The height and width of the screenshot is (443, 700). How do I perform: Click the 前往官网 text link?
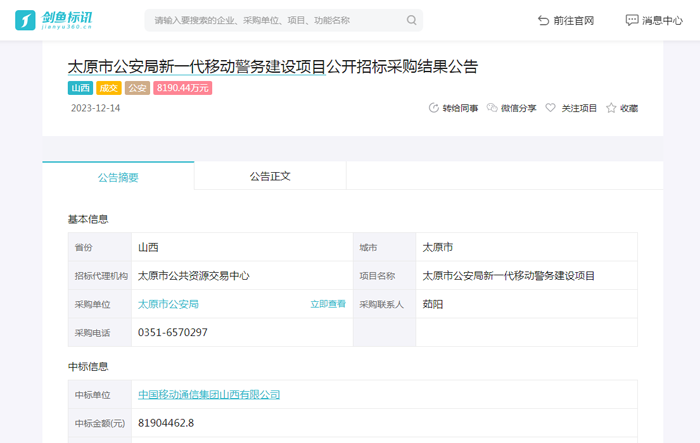[x=574, y=20]
